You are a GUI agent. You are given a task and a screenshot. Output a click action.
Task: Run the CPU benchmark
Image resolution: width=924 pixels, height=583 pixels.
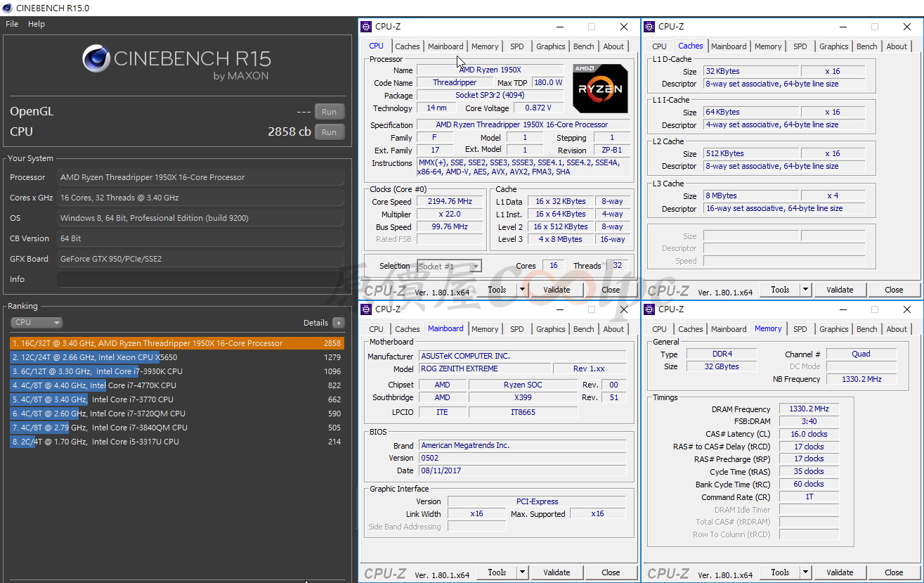pyautogui.click(x=329, y=132)
